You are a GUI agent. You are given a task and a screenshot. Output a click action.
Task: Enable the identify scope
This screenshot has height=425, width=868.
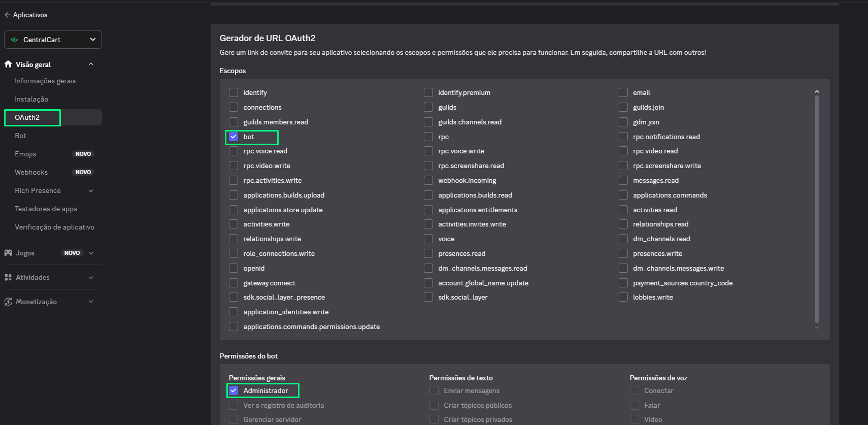coord(233,92)
